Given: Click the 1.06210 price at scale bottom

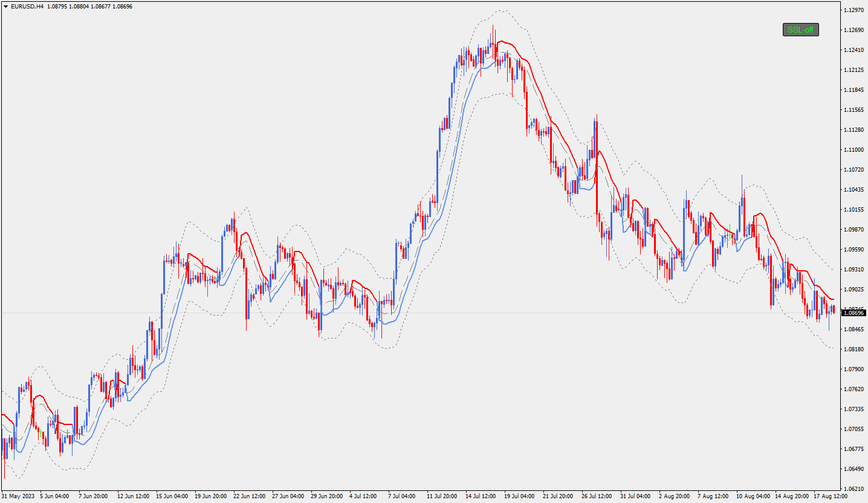Looking at the screenshot, I should tap(853, 488).
